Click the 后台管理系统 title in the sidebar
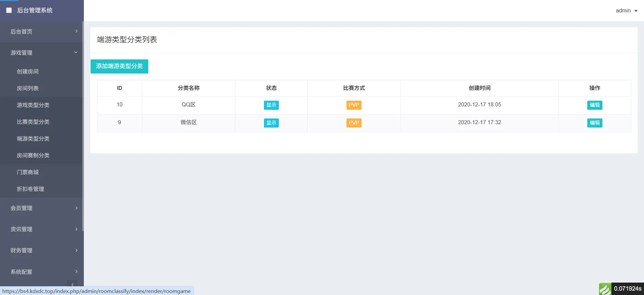Screen dimensions: 644x295 click(35, 10)
